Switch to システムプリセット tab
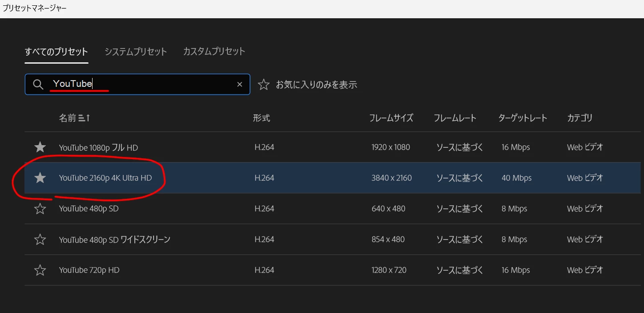Viewport: 644px width, 313px height. tap(136, 52)
